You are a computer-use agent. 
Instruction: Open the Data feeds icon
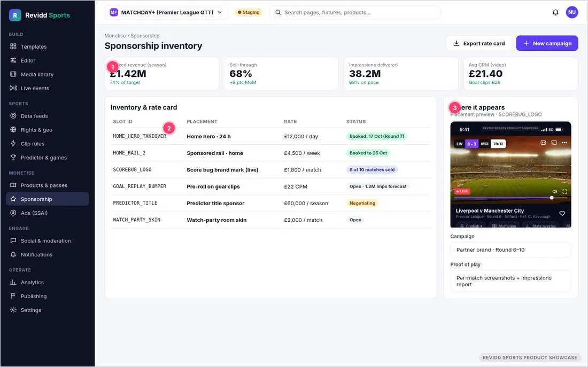click(13, 116)
